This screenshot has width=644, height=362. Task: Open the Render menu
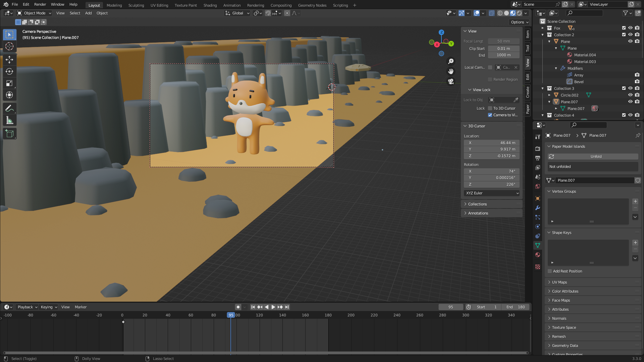[40, 4]
